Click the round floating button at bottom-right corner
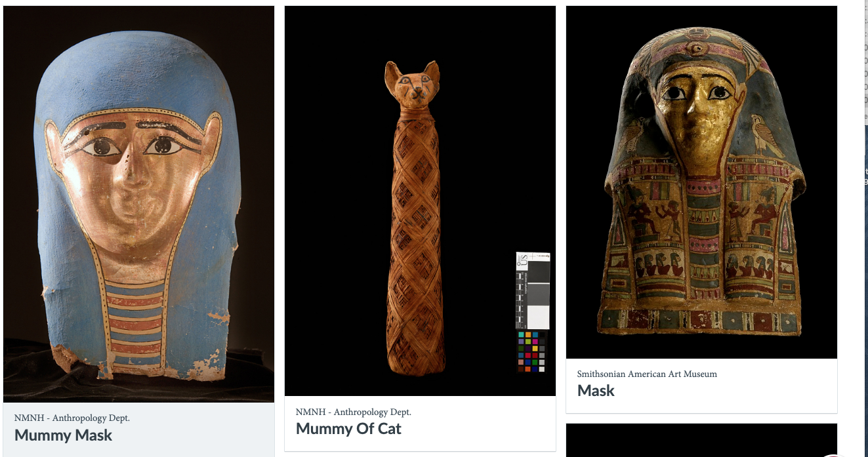868x457 pixels. click(832, 454)
